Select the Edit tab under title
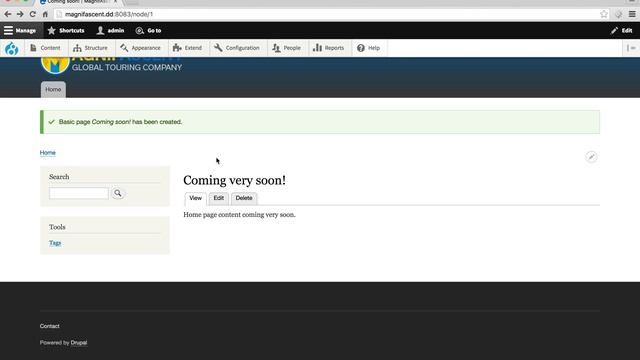Viewport: 640px width, 360px height. coord(219,198)
